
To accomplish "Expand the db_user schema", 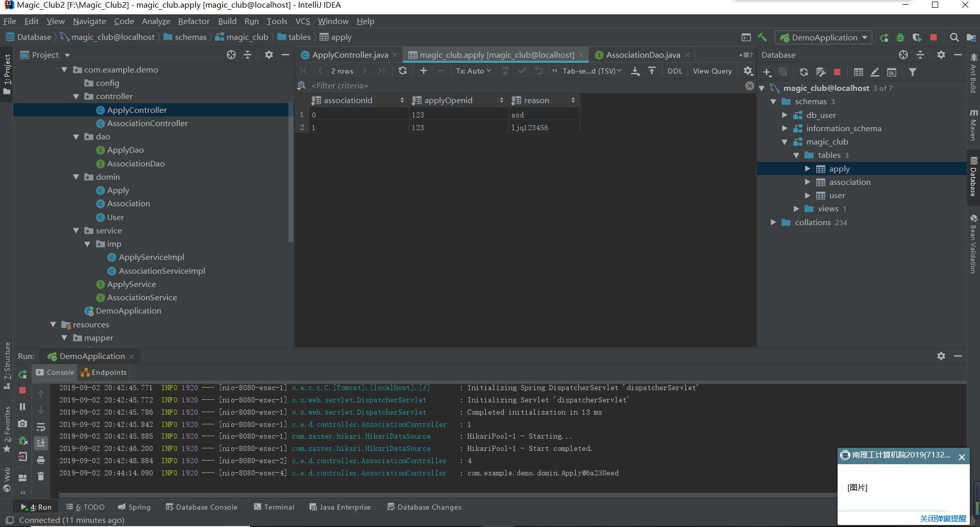I will pyautogui.click(x=785, y=115).
